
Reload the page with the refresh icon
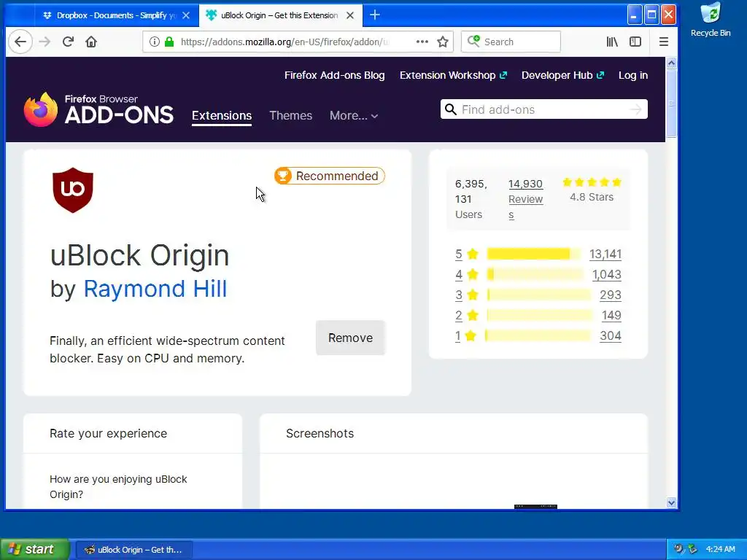(68, 42)
